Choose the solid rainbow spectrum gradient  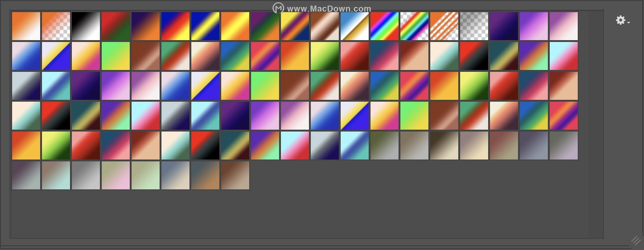[x=385, y=26]
